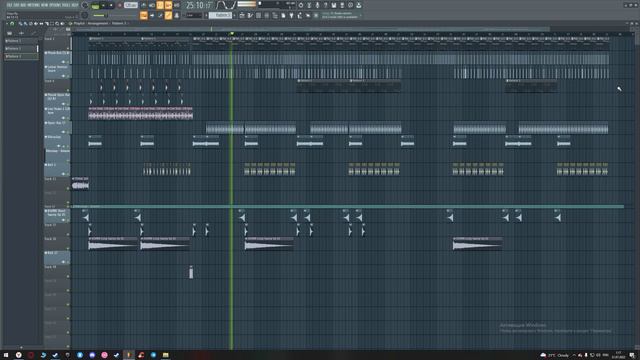Click the last icon on the top right toolbar row
This screenshot has width=640, height=360.
click(359, 5)
